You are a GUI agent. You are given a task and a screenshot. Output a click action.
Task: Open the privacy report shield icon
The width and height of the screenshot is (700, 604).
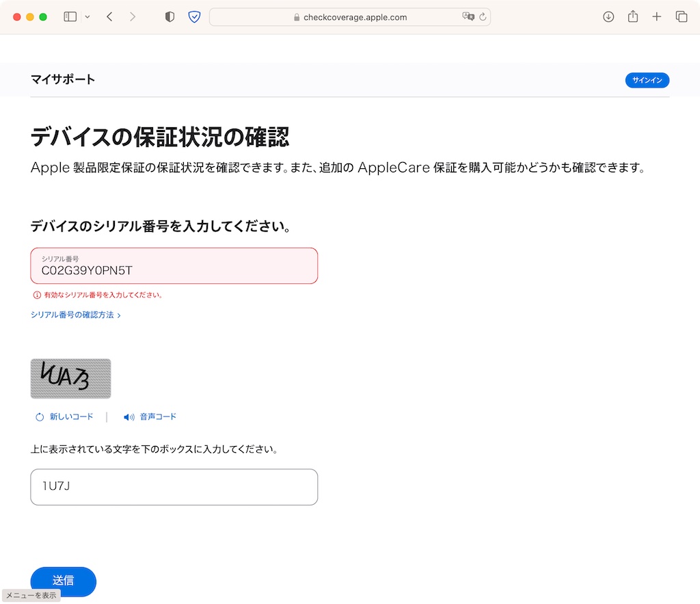[x=170, y=17]
